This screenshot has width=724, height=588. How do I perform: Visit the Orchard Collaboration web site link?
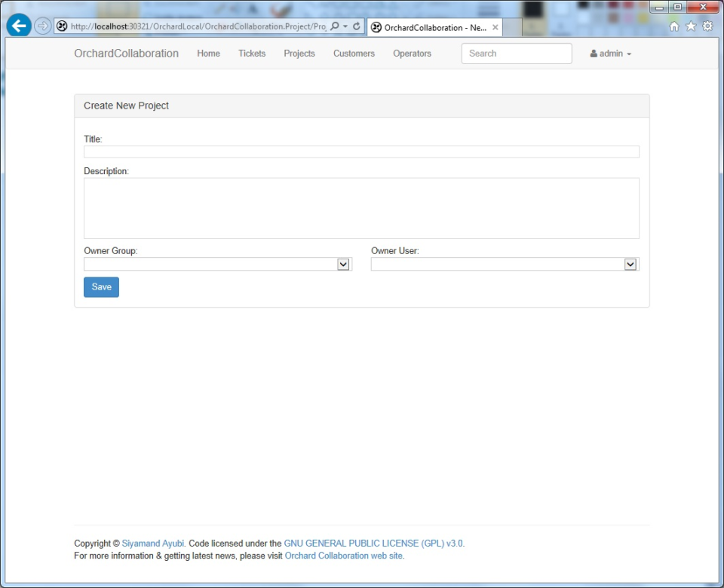tap(344, 556)
